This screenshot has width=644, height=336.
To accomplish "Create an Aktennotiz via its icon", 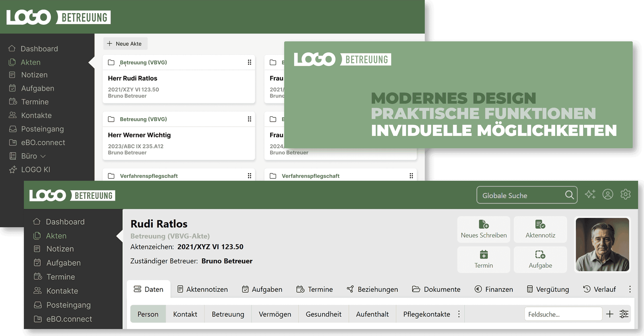I will click(540, 224).
